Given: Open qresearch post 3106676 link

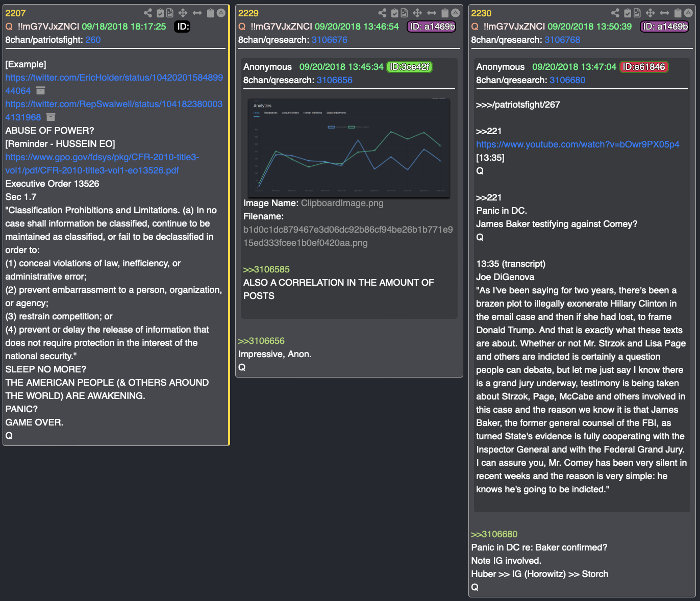Looking at the screenshot, I should tap(330, 40).
